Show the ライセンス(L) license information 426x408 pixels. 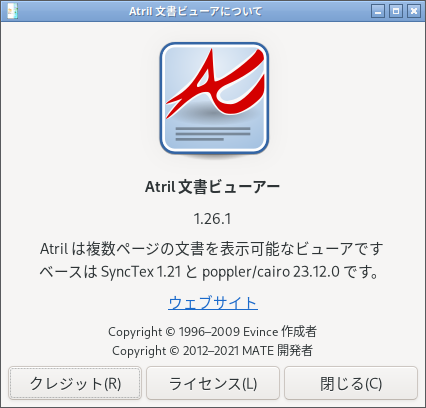coord(213,383)
